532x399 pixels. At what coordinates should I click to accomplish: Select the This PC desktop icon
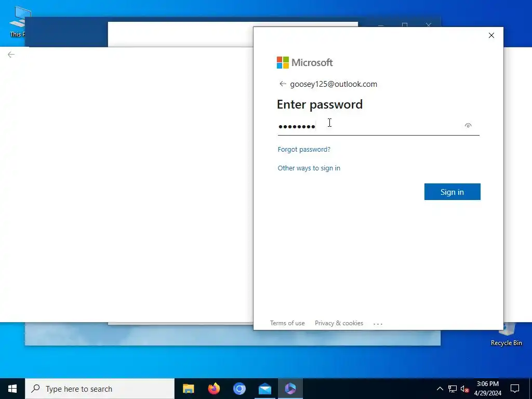pyautogui.click(x=17, y=22)
